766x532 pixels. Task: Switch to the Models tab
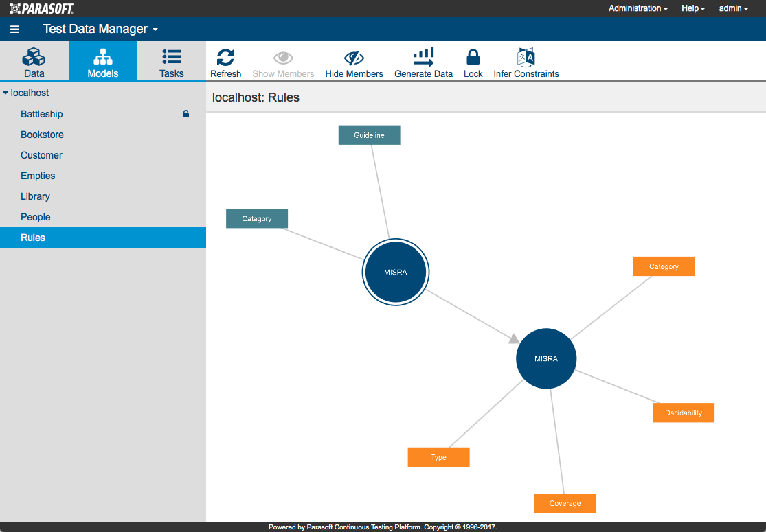pyautogui.click(x=103, y=62)
